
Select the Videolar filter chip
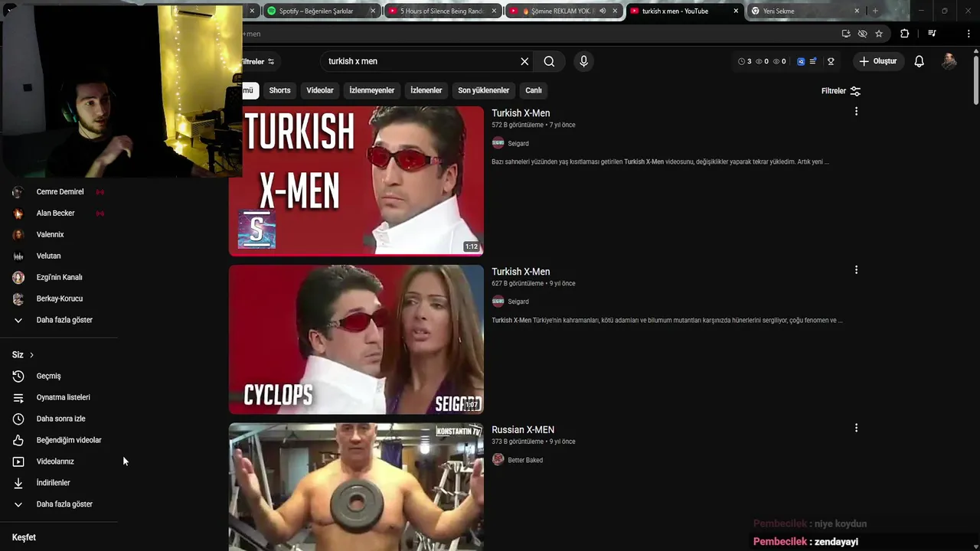point(320,90)
